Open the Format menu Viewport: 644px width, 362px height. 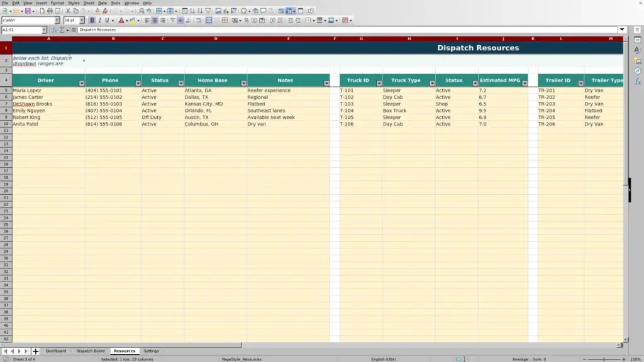pos(57,3)
